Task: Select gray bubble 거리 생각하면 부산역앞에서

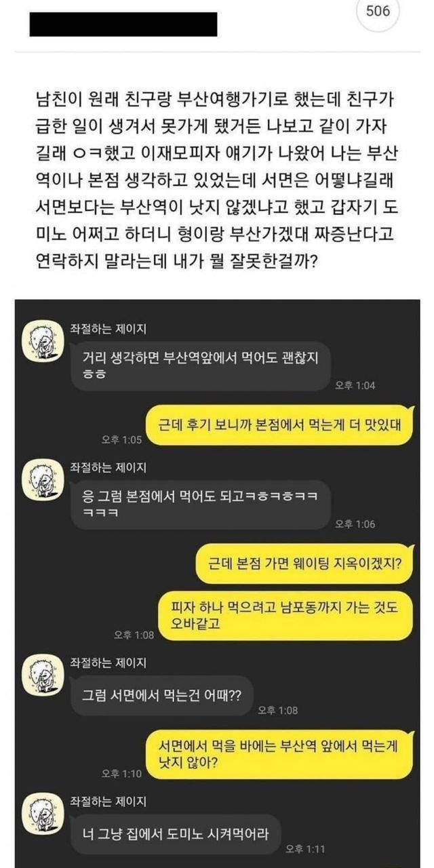Action: 201,366
